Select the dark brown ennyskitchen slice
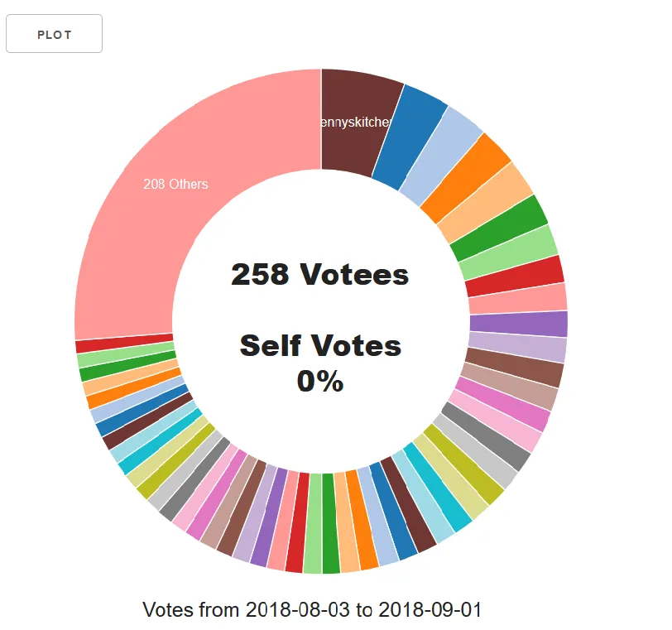The width and height of the screenshot is (672, 630). tap(360, 124)
